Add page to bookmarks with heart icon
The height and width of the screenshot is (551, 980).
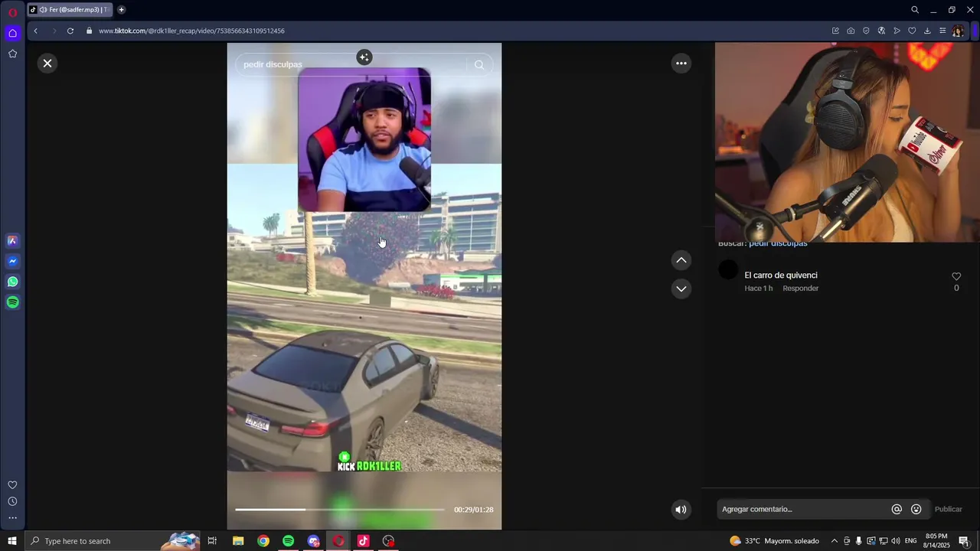point(912,31)
